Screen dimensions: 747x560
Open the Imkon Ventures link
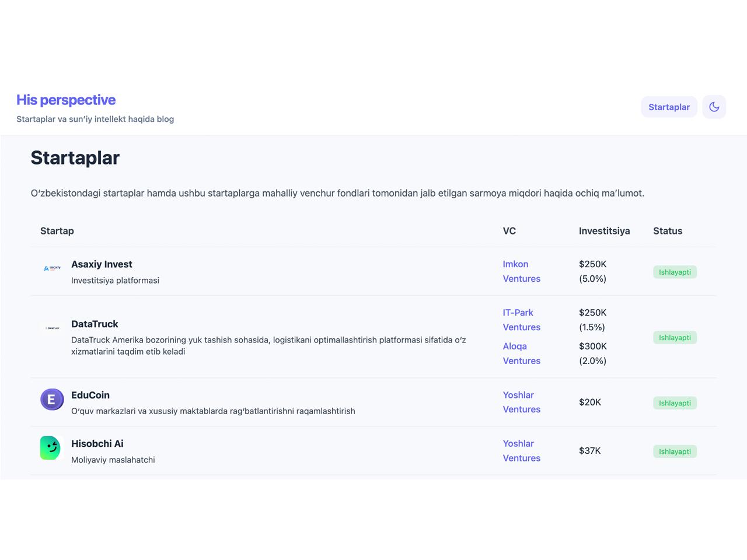point(521,271)
